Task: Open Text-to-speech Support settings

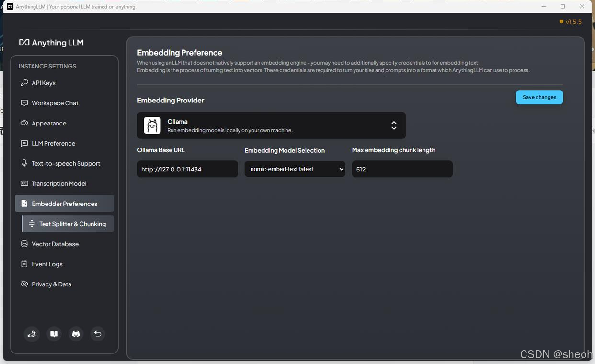Action: 64,163
